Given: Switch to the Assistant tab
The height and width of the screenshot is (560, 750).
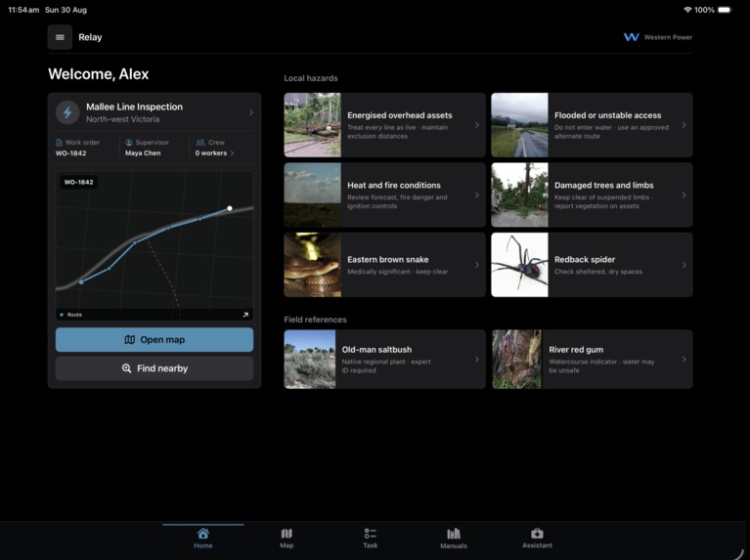Looking at the screenshot, I should pyautogui.click(x=537, y=538).
